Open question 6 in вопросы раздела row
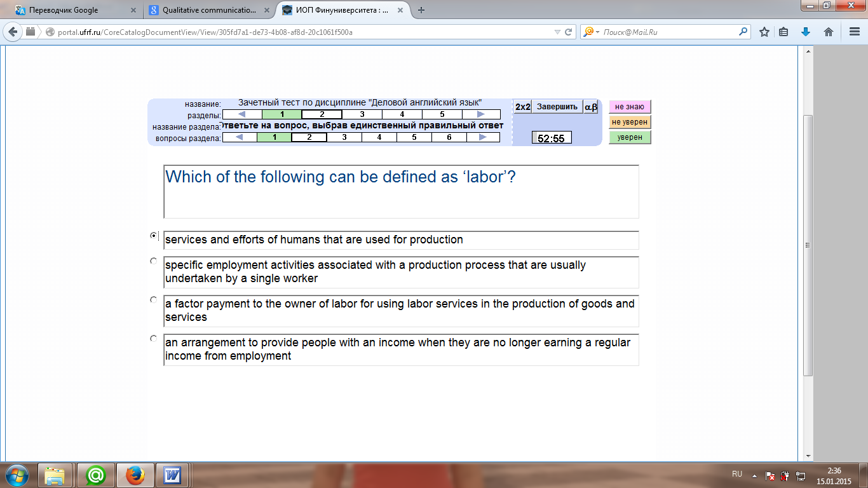 click(449, 137)
